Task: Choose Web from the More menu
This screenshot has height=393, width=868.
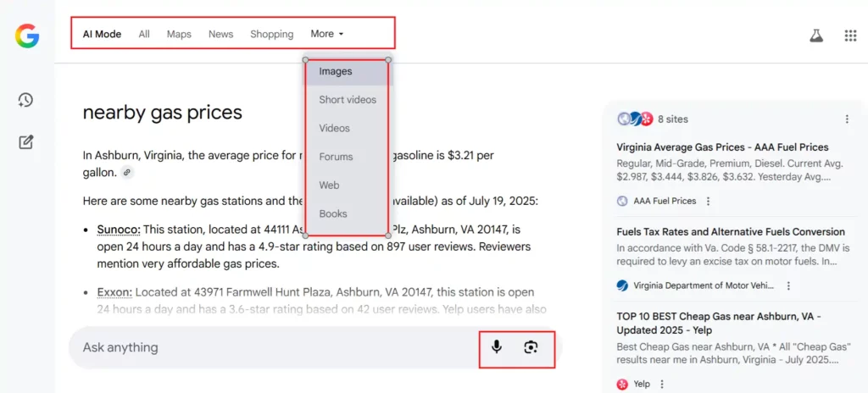Action: click(347, 185)
